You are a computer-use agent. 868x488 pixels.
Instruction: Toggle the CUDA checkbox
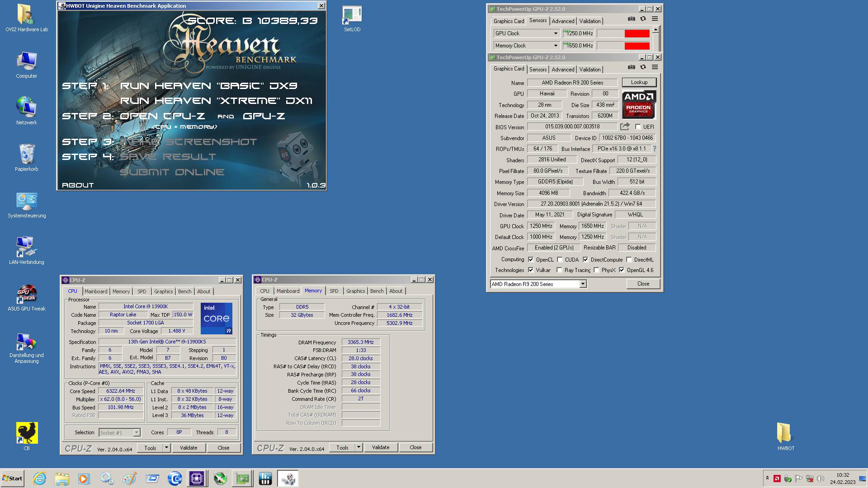pos(560,260)
